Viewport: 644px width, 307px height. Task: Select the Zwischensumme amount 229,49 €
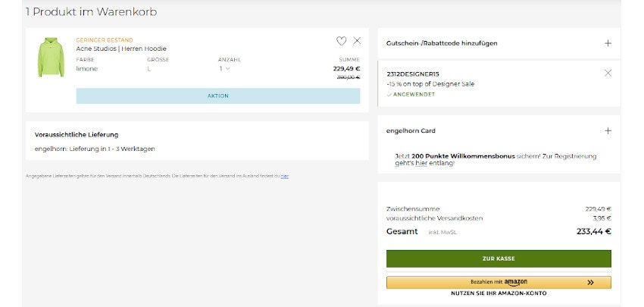click(x=599, y=208)
